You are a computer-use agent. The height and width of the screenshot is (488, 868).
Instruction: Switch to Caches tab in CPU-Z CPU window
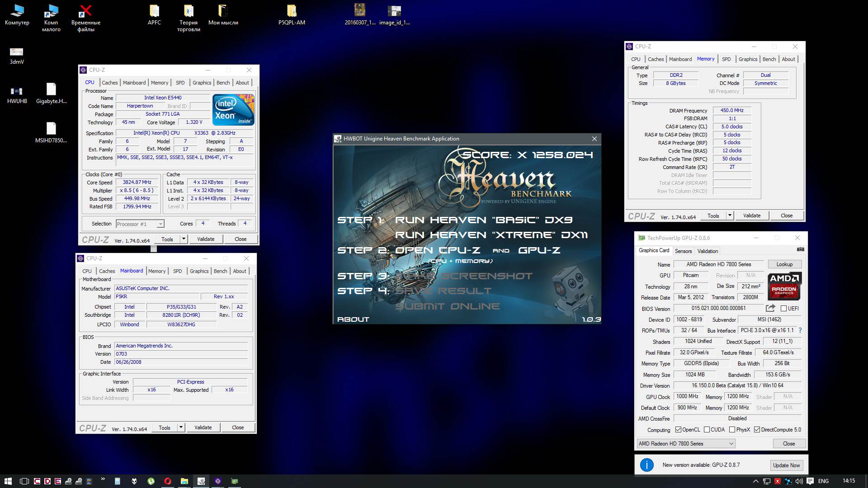(x=110, y=83)
